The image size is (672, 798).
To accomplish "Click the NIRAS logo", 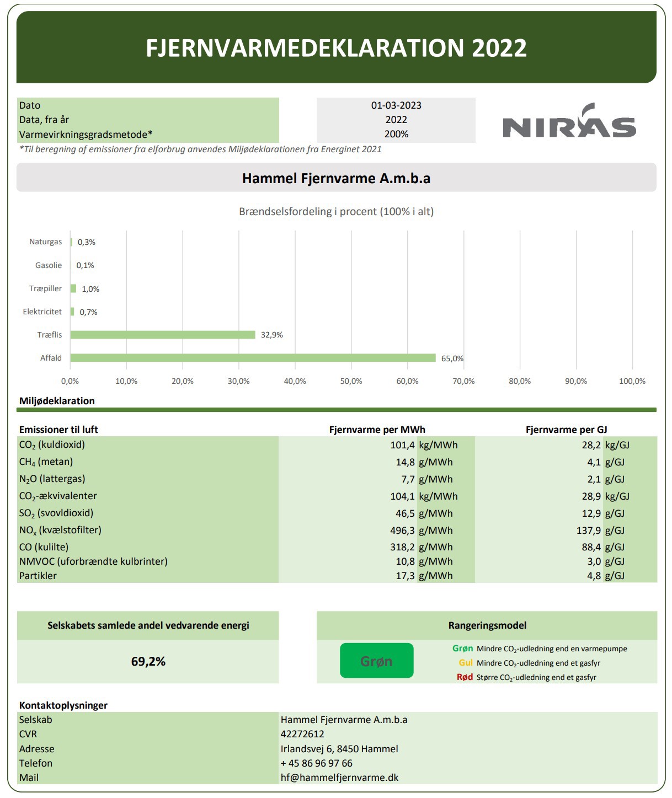I will click(x=569, y=120).
